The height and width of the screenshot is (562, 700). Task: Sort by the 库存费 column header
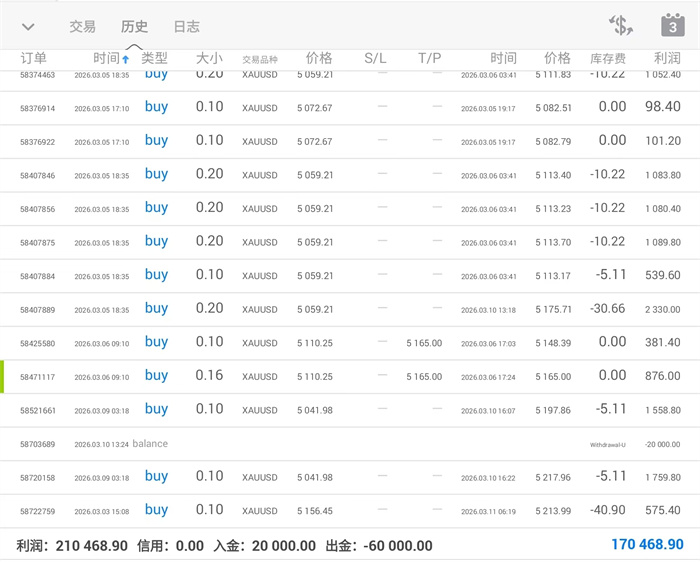click(x=609, y=59)
